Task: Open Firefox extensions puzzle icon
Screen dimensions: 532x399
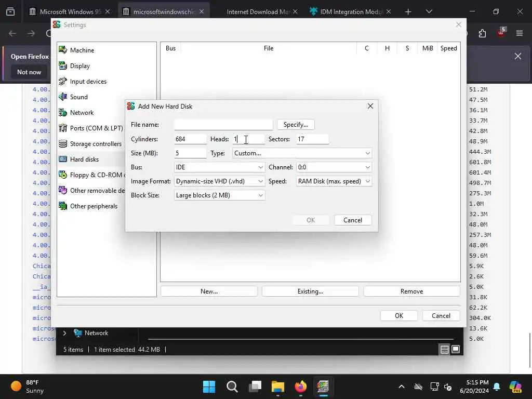Action: click(x=482, y=33)
